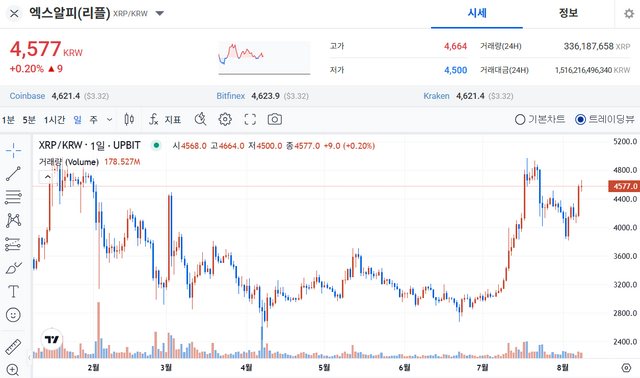This screenshot has height=378, width=640.
Task: Click the 저가 value 4,500
Action: pyautogui.click(x=456, y=70)
